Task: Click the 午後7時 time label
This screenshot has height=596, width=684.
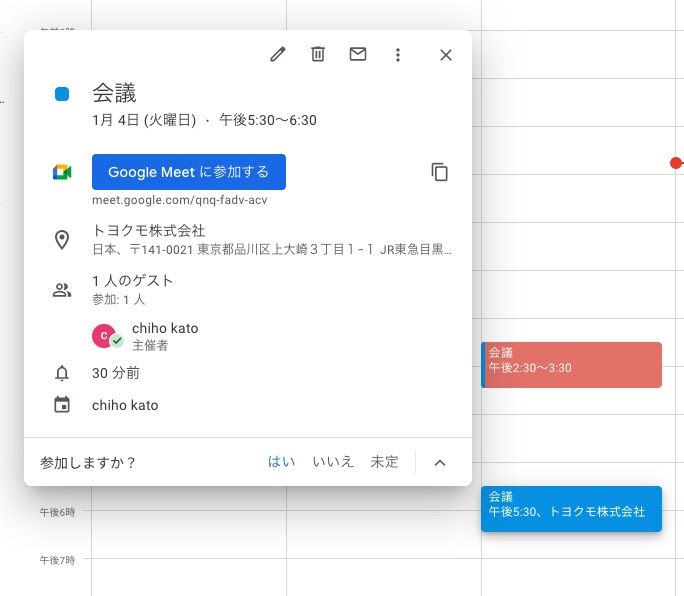Action: tap(57, 560)
